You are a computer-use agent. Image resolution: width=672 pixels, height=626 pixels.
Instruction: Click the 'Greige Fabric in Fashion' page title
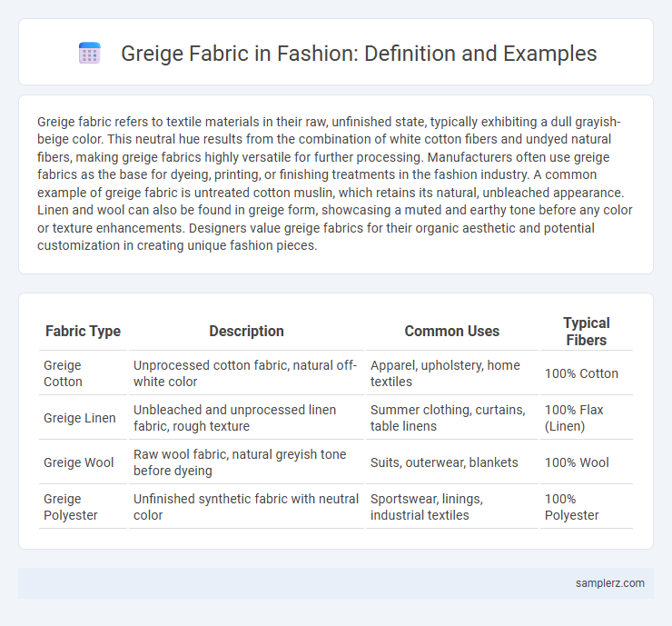359,54
